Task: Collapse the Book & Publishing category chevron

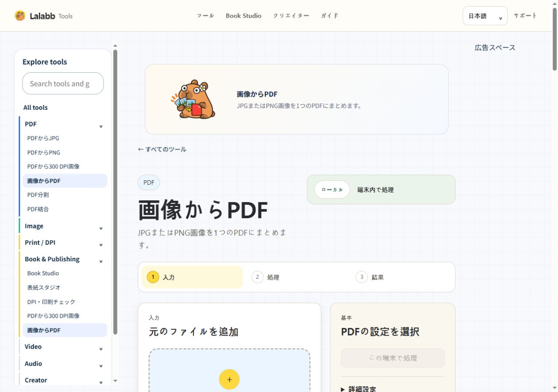Action: click(101, 261)
